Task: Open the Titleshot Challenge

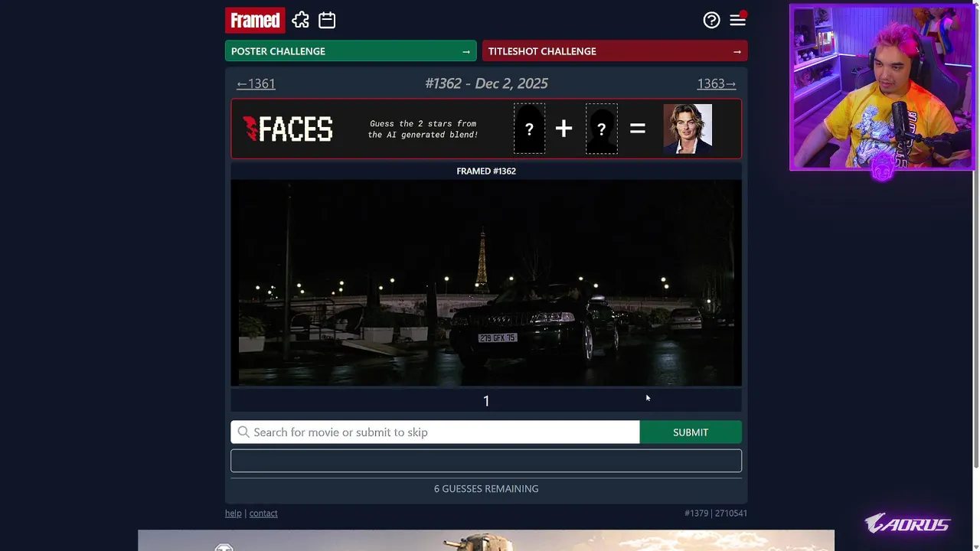Action: pos(615,51)
